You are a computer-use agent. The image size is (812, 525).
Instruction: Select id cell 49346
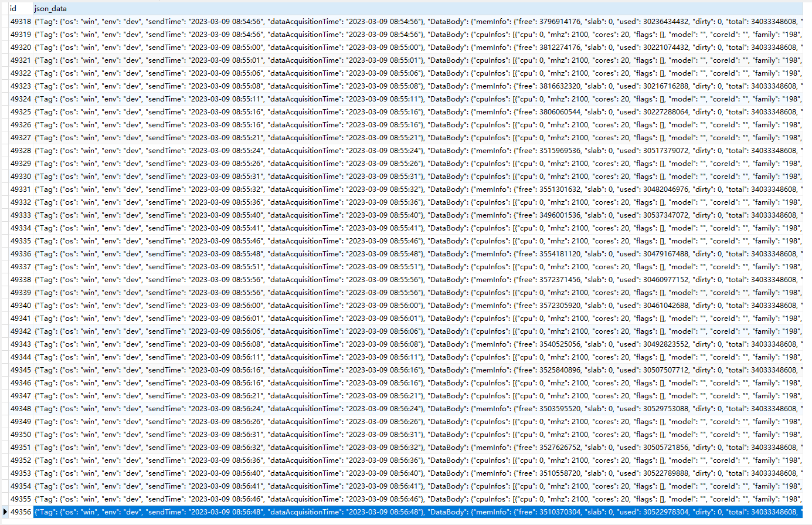tap(21, 383)
